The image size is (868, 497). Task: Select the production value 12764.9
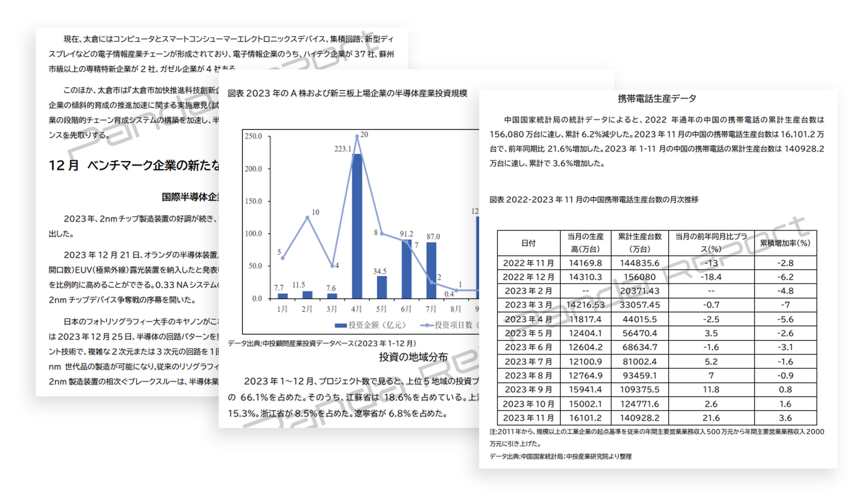point(585,376)
